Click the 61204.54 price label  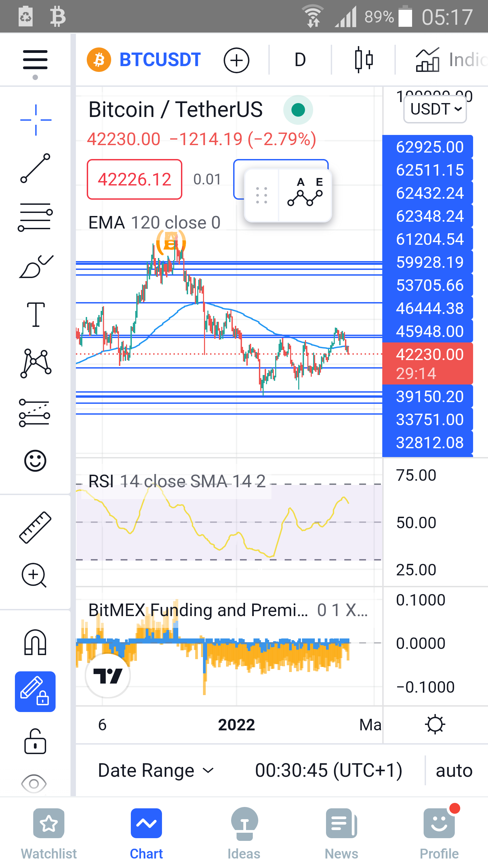(428, 239)
